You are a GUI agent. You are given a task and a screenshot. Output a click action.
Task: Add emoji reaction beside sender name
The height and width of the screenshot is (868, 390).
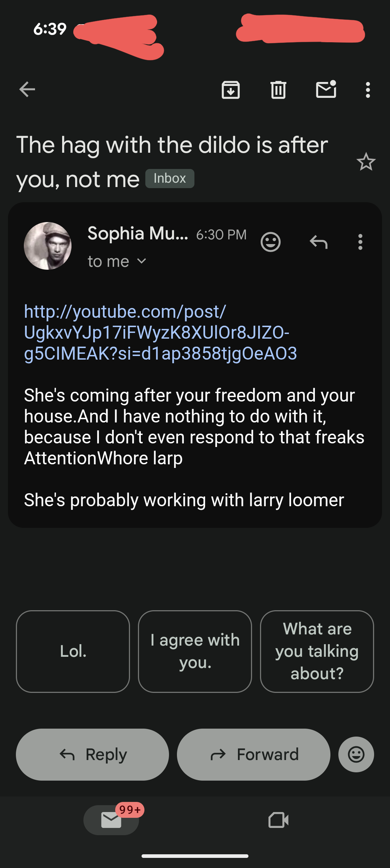click(270, 242)
